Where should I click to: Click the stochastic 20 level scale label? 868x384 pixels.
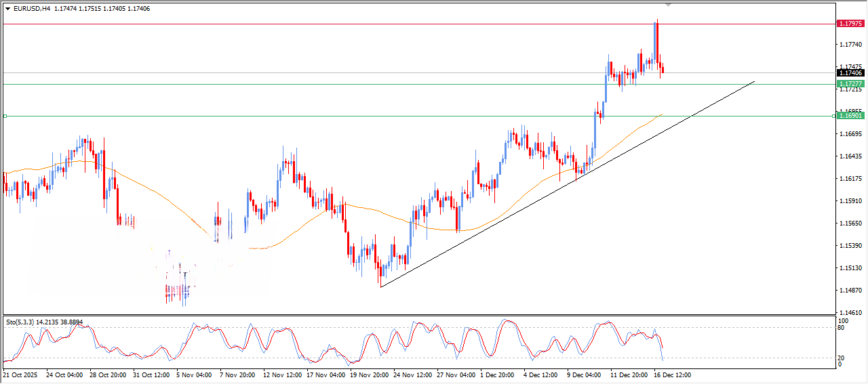click(x=843, y=357)
